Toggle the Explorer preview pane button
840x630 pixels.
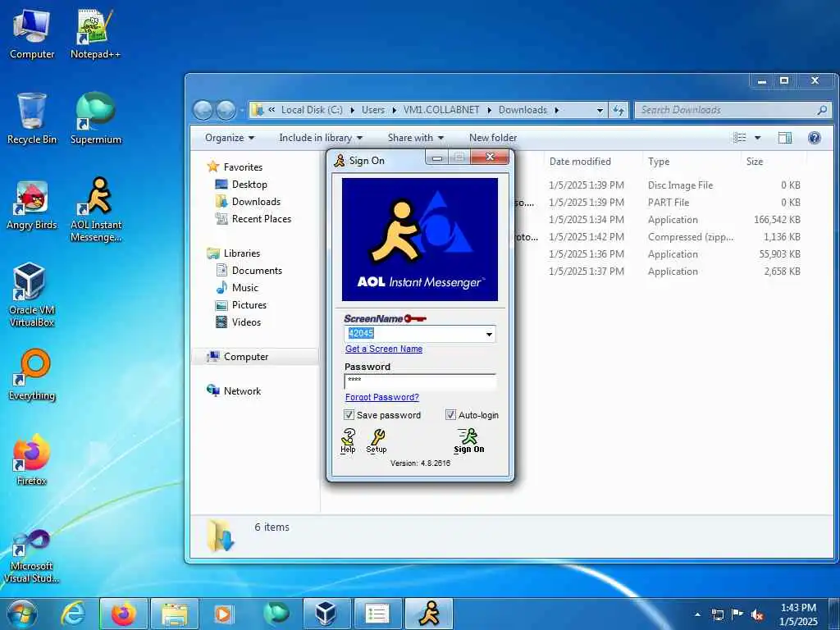tap(785, 138)
